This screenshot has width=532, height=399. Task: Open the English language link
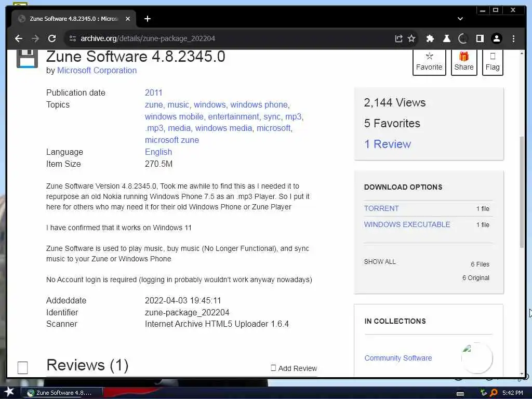tap(158, 152)
